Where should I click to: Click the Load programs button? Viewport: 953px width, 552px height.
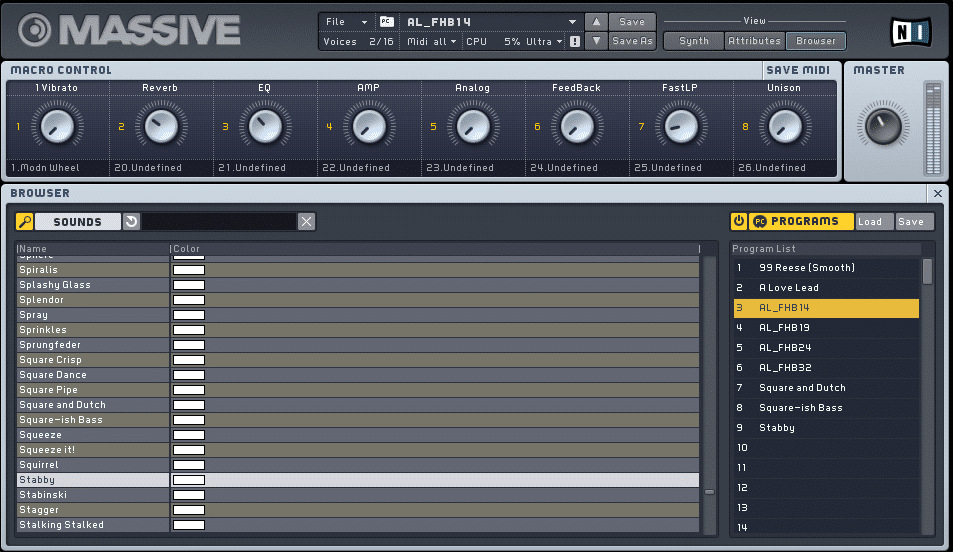coord(874,221)
